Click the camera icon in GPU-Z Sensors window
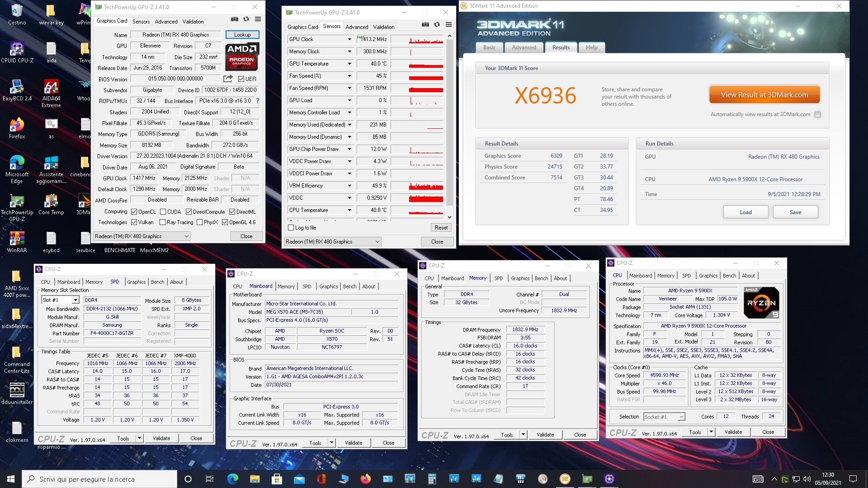Image resolution: width=868 pixels, height=488 pixels. (x=425, y=24)
